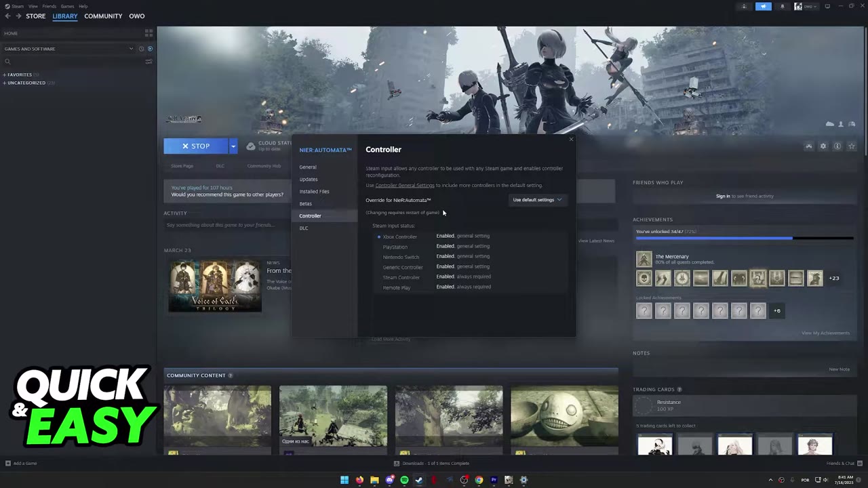
Task: Select Betas in properties sidebar
Action: 306,203
